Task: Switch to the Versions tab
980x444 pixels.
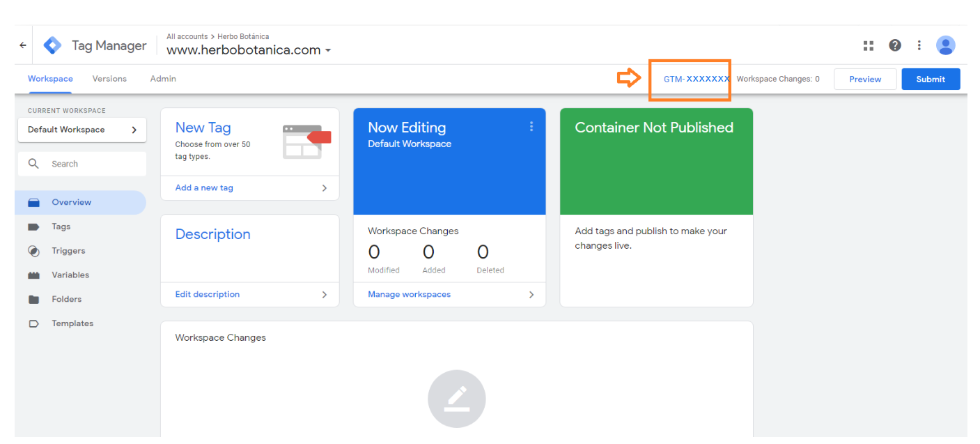Action: tap(109, 79)
